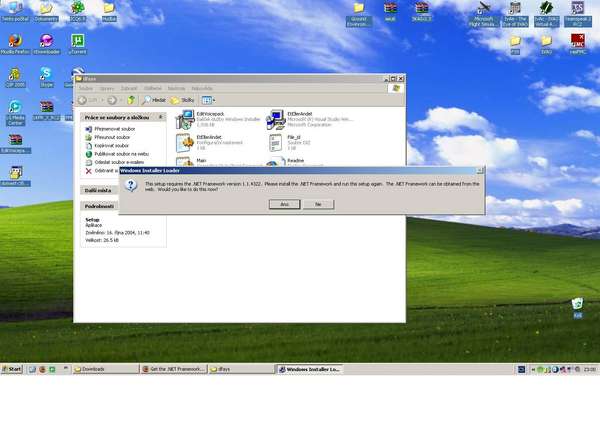Viewport: 600px width, 427px height.
Task: Click the Ne button in installer dialog
Action: pos(318,204)
